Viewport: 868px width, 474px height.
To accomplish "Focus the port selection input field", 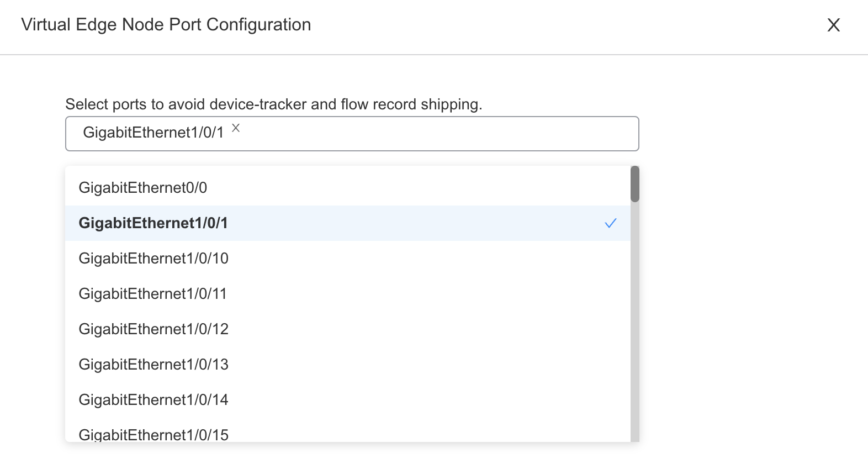I will click(352, 134).
